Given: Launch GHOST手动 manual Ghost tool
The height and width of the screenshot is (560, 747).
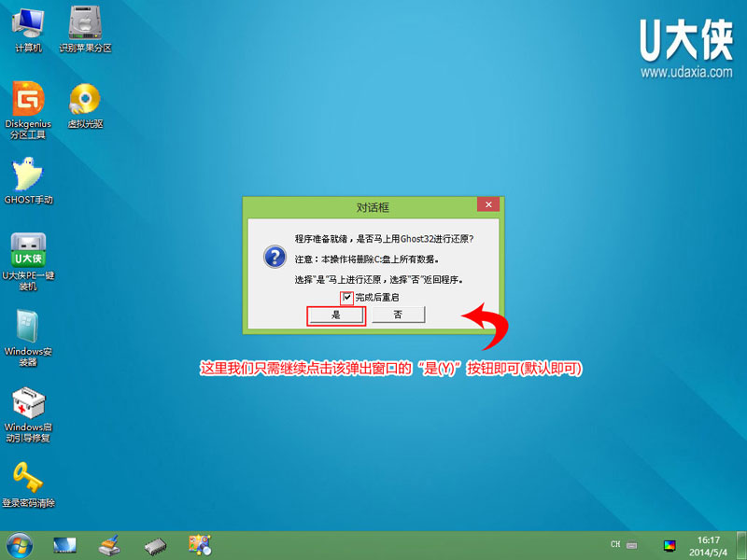Looking at the screenshot, I should tap(28, 175).
